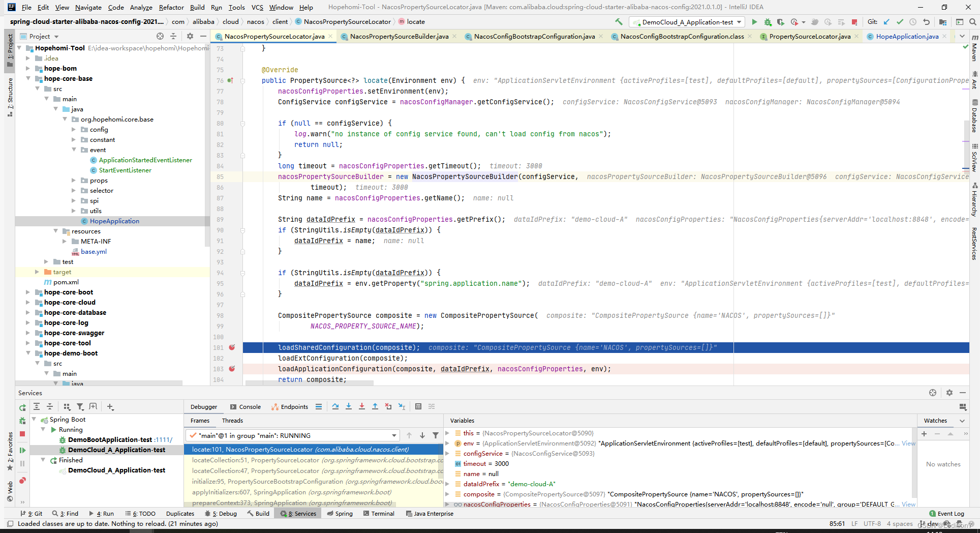Toggle the 1: Project tool window button
This screenshot has width=980, height=533.
coord(10,51)
